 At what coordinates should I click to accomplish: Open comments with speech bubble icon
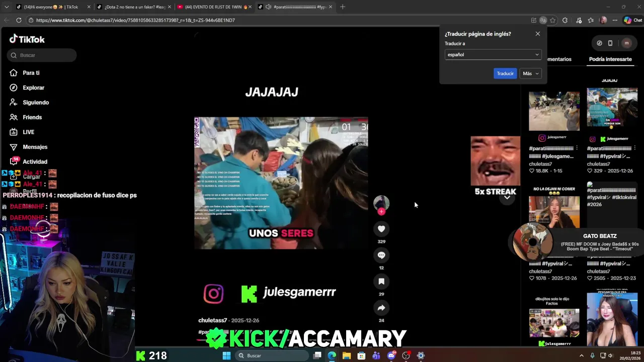381,255
